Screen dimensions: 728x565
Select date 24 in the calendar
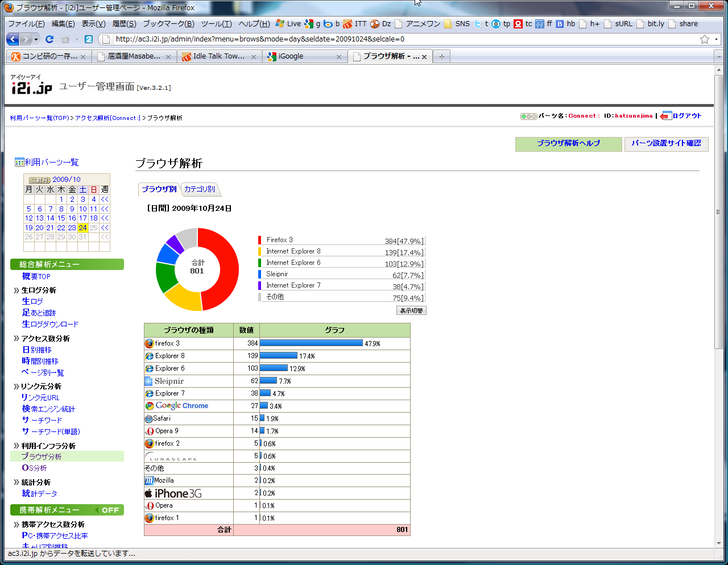pos(83,227)
